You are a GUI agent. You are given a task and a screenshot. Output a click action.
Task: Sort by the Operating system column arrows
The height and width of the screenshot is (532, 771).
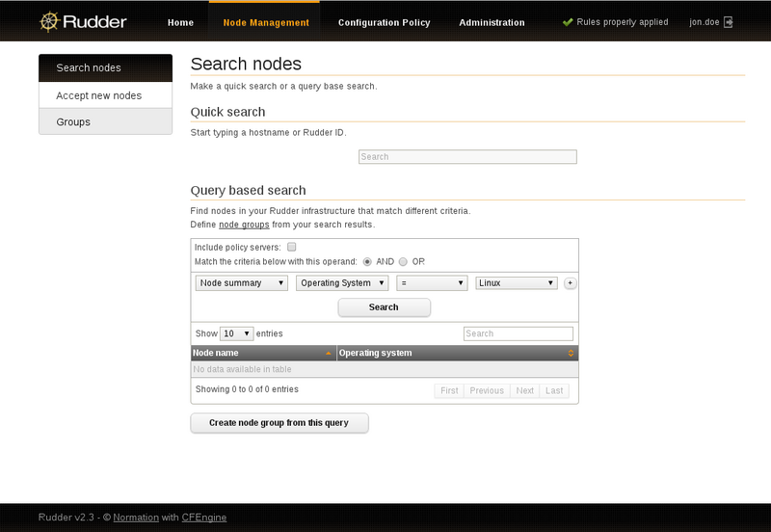[571, 353]
